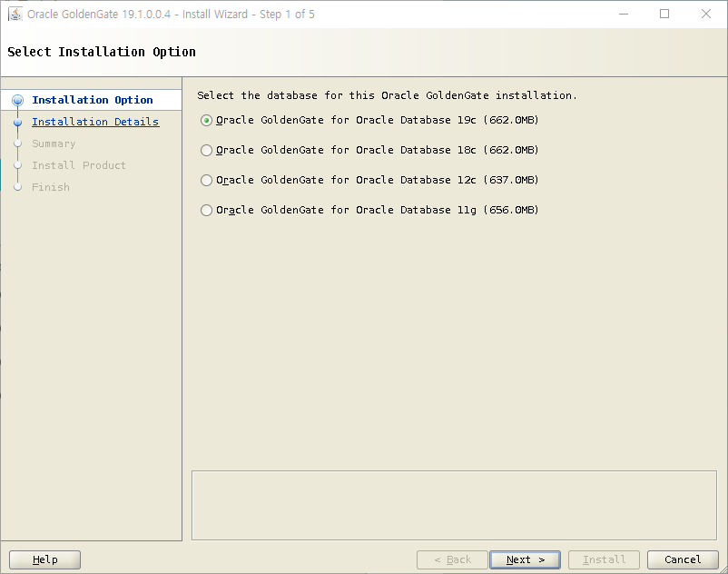Click the disabled Back button

click(452, 559)
